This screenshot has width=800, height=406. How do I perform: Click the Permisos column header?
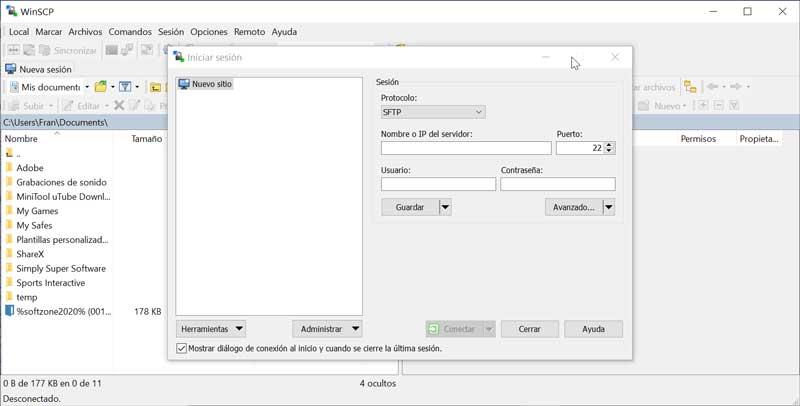point(698,139)
